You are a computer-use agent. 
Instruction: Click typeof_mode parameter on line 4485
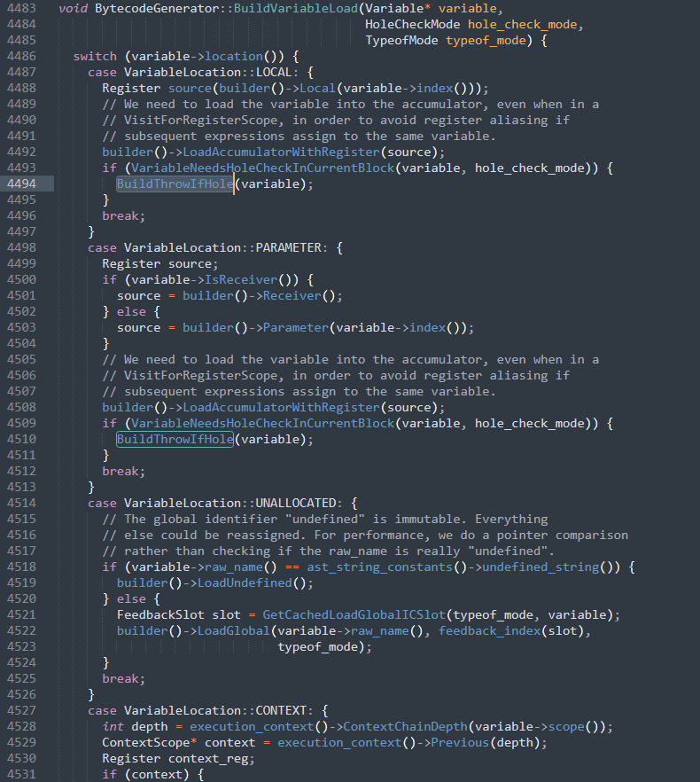pyautogui.click(x=486, y=41)
